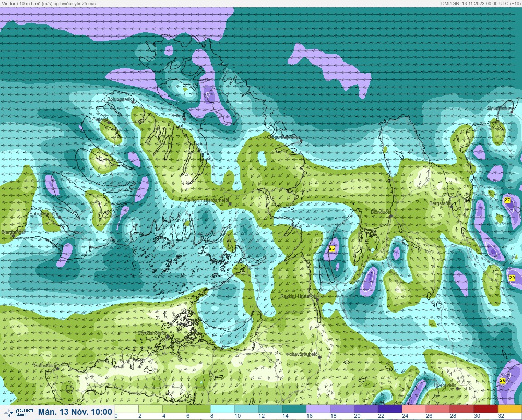Pick the dark red 30–32 m/s legend swatch

coord(486,409)
